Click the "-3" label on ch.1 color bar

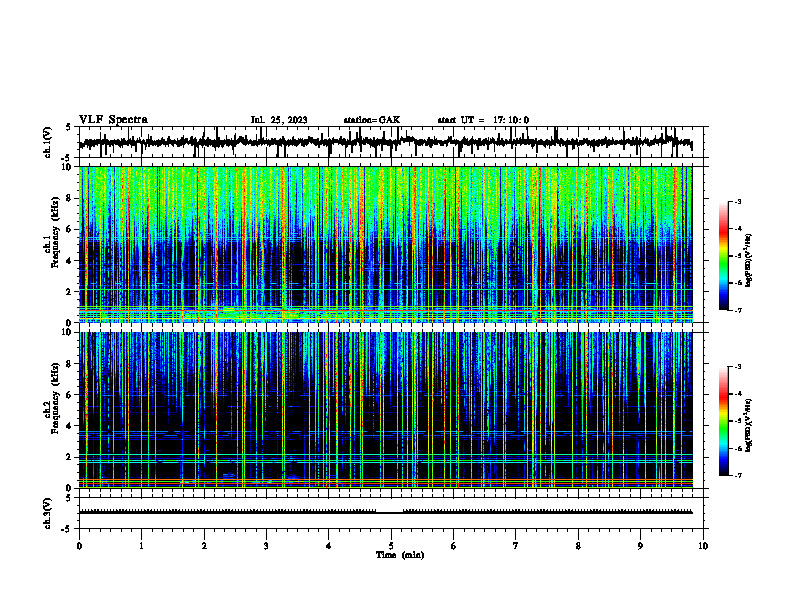(x=737, y=201)
